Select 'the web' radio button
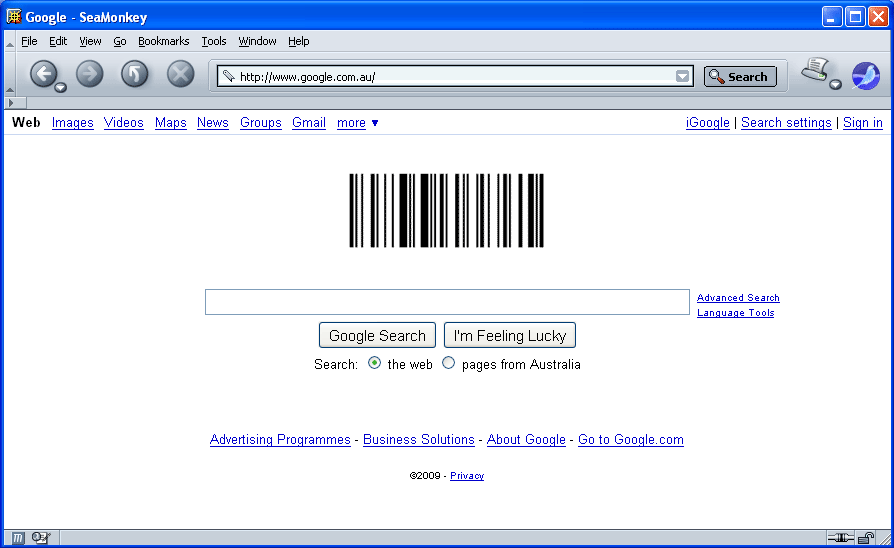The image size is (894, 548). click(375, 363)
